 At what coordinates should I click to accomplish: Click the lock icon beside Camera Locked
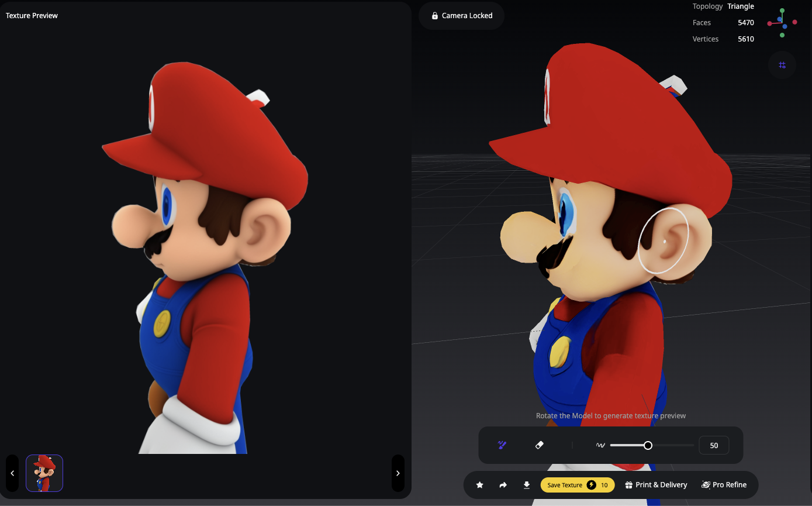click(x=435, y=16)
